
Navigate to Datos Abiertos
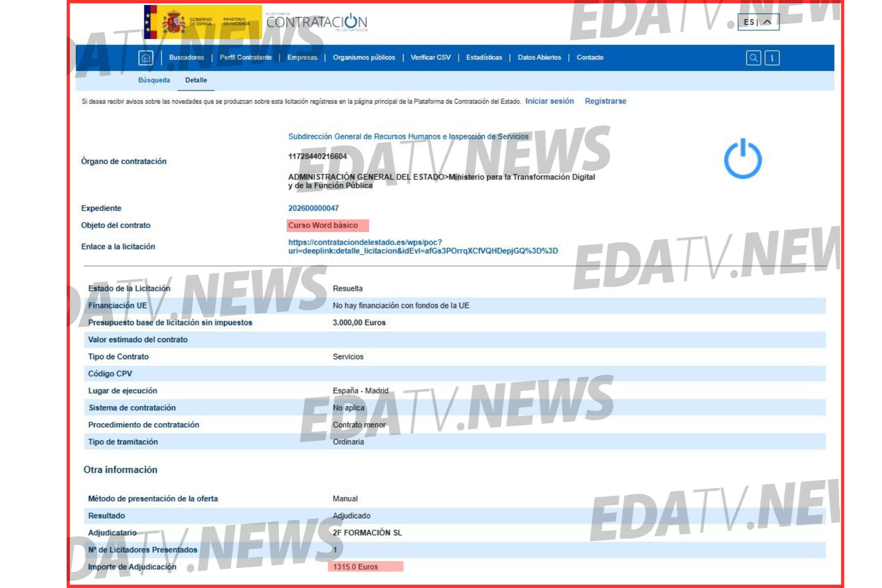539,58
